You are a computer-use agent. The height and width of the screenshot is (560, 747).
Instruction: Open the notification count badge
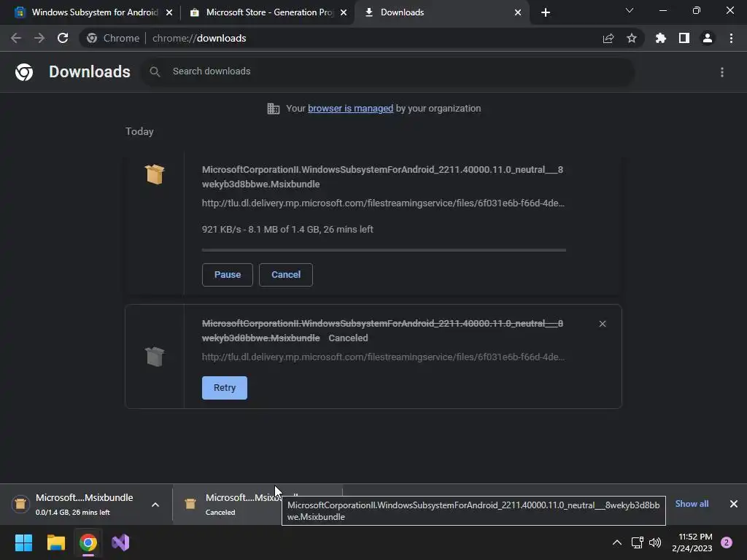pos(727,542)
